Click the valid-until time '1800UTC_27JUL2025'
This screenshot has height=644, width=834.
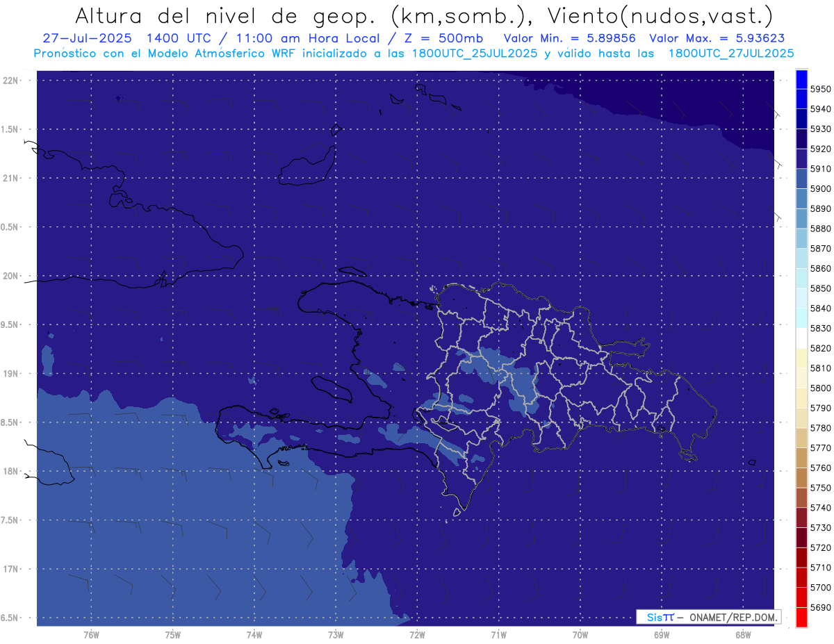(x=730, y=53)
